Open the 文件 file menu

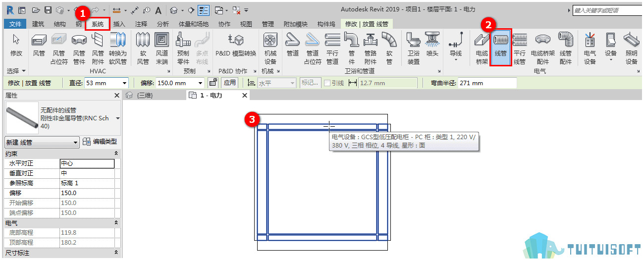click(x=15, y=24)
